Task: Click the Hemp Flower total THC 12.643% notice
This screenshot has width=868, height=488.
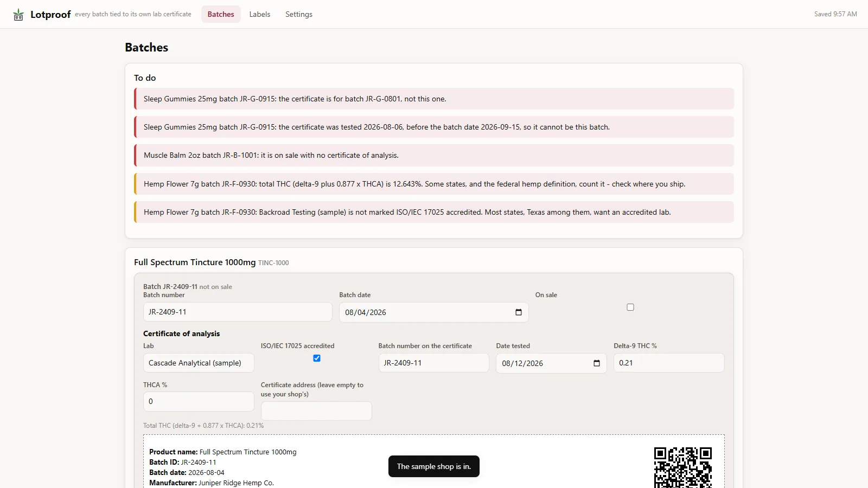Action: click(x=434, y=184)
